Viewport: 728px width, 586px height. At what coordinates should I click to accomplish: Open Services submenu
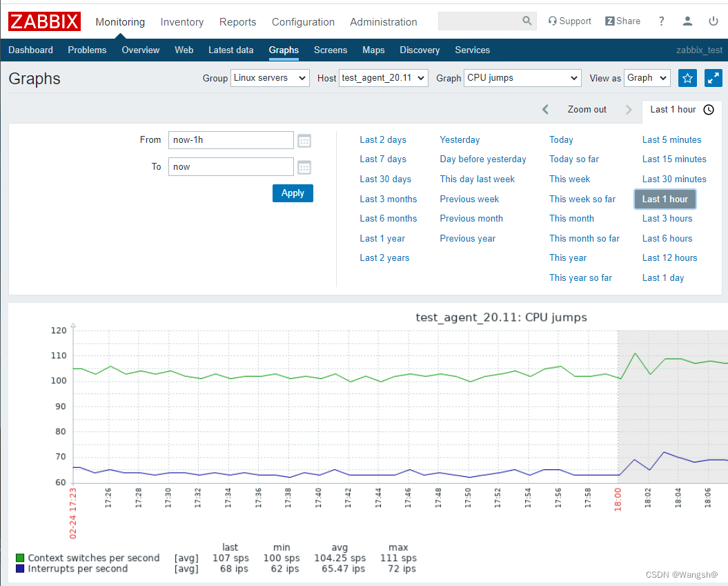click(472, 50)
